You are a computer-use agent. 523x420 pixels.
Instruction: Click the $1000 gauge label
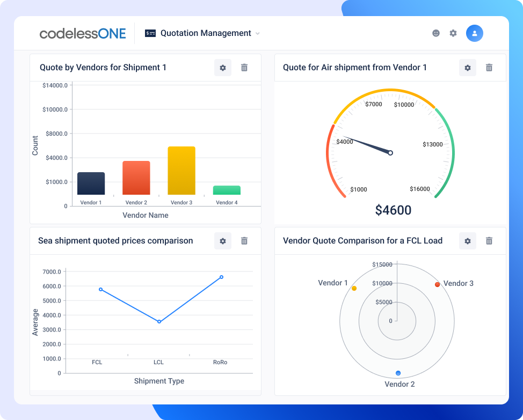(x=359, y=189)
